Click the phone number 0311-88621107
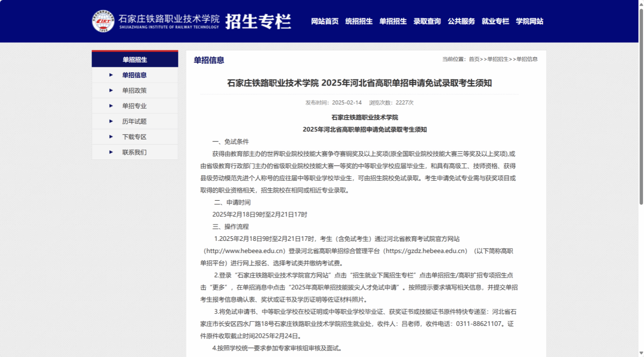Viewport: 644px width, 357px height. 478,324
